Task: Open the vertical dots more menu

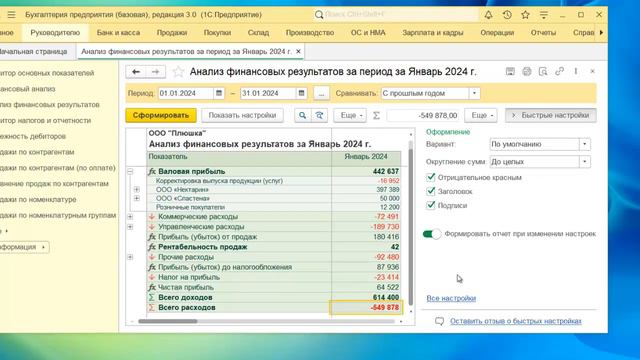Action: pos(576,71)
